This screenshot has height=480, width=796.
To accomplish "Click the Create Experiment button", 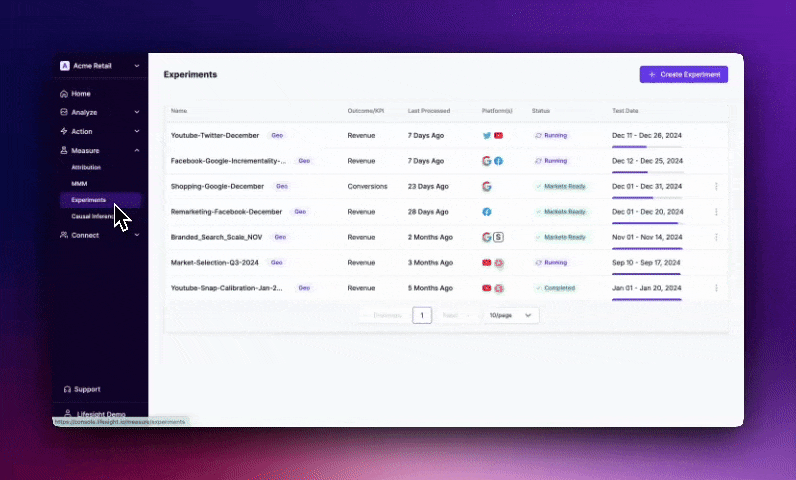I will (684, 75).
